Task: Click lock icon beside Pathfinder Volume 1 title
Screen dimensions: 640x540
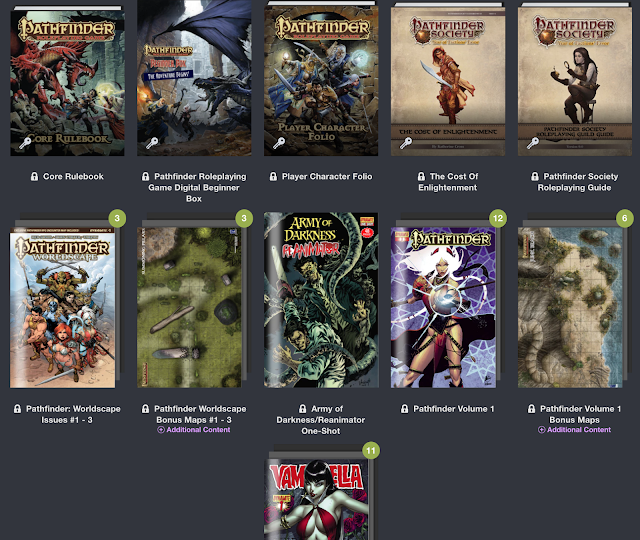Action: [x=404, y=409]
